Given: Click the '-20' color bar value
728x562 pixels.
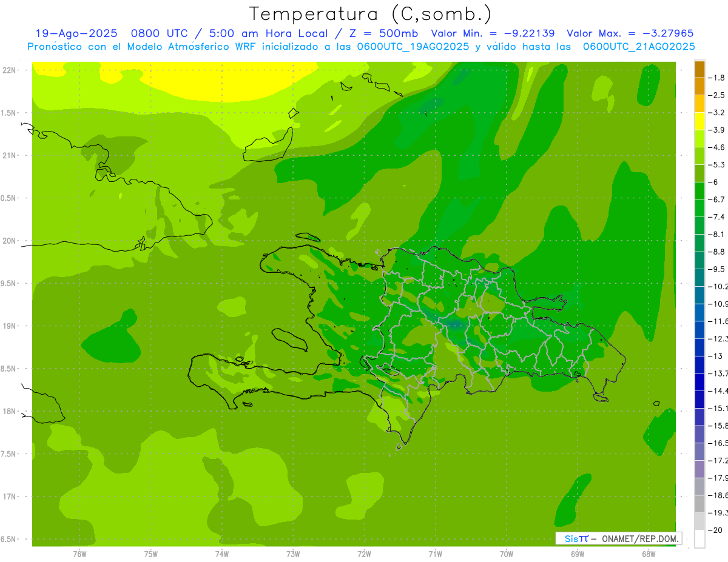Looking at the screenshot, I should pyautogui.click(x=715, y=530).
